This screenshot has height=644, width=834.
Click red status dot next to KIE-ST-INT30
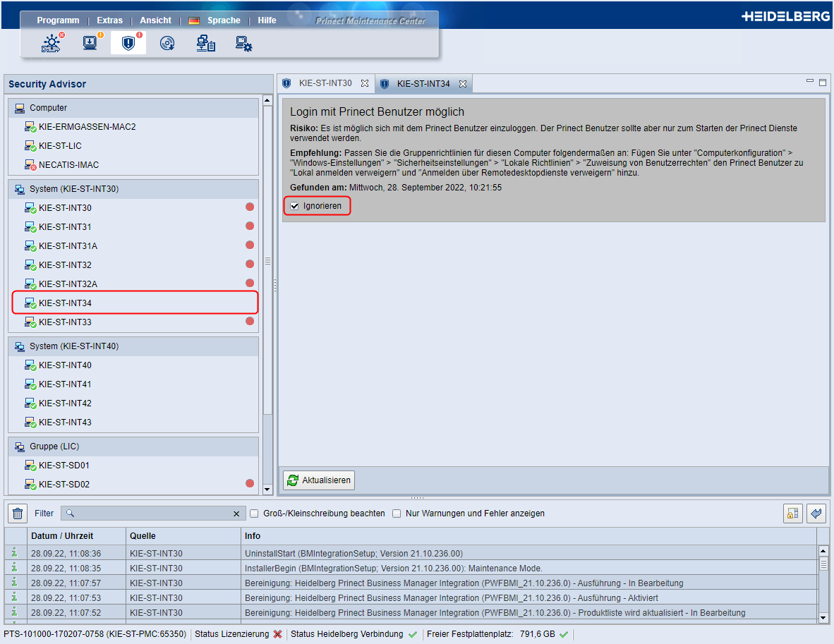(x=250, y=207)
